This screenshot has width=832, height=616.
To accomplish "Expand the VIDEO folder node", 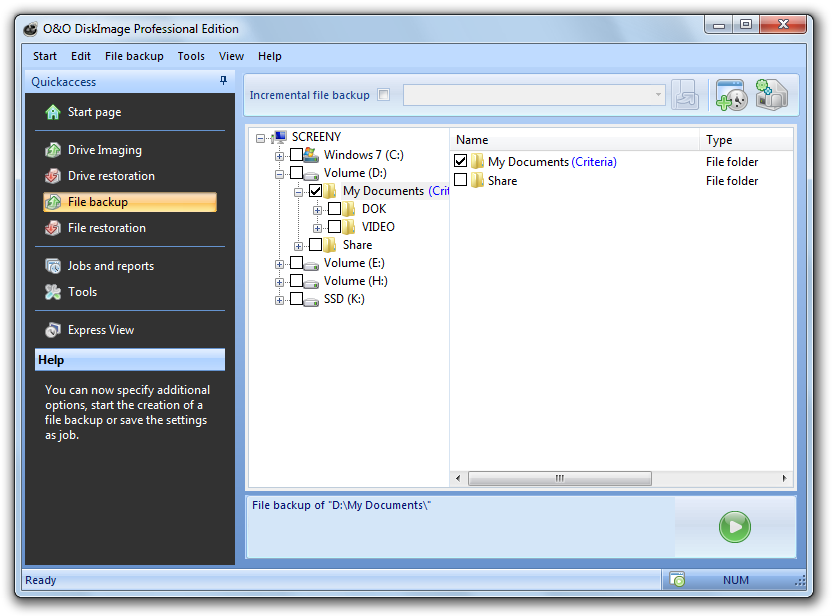I will tap(317, 229).
